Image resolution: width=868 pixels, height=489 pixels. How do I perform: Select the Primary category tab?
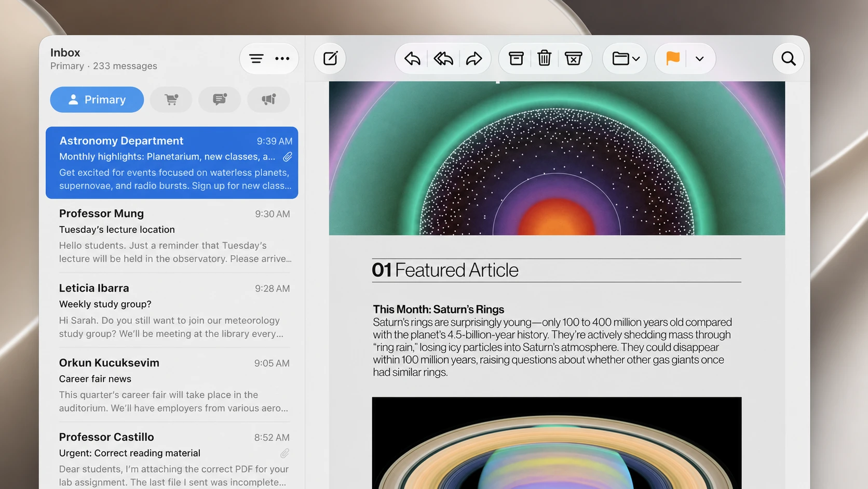click(x=97, y=99)
